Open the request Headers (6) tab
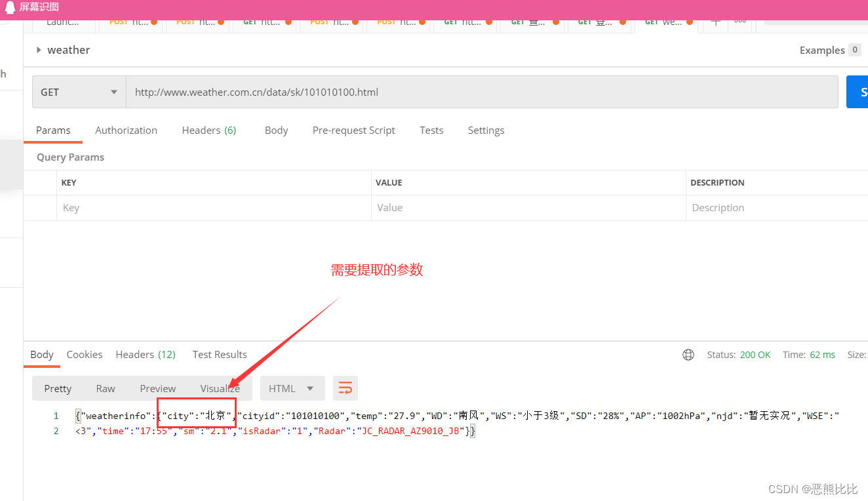Viewport: 868px width, 501px height. pyautogui.click(x=209, y=130)
